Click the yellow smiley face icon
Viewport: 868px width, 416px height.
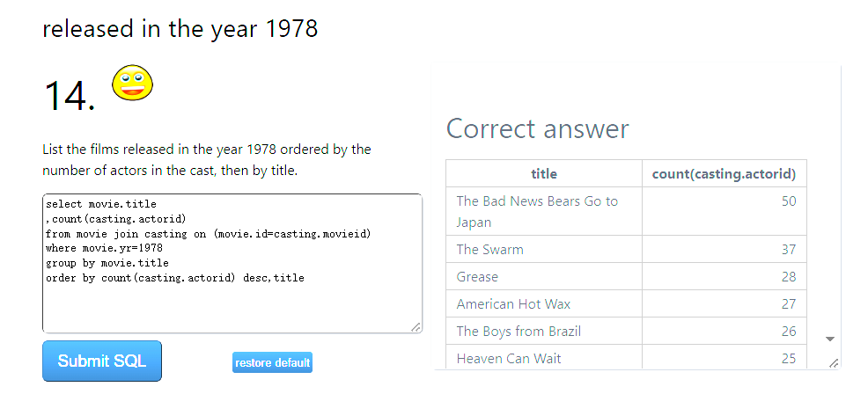click(132, 83)
